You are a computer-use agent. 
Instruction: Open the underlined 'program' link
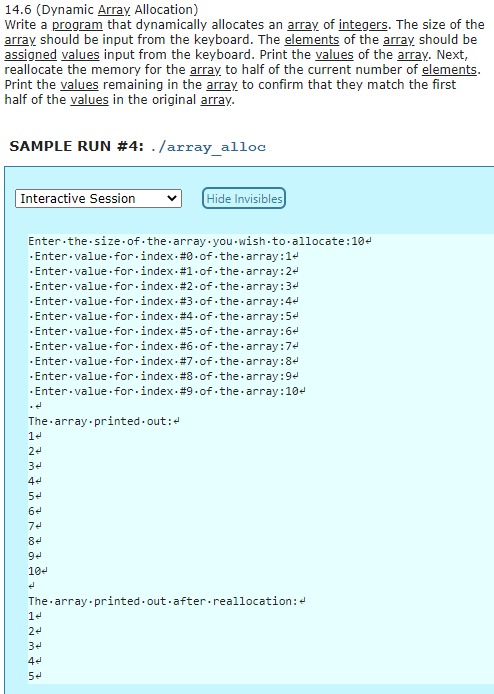coord(77,24)
